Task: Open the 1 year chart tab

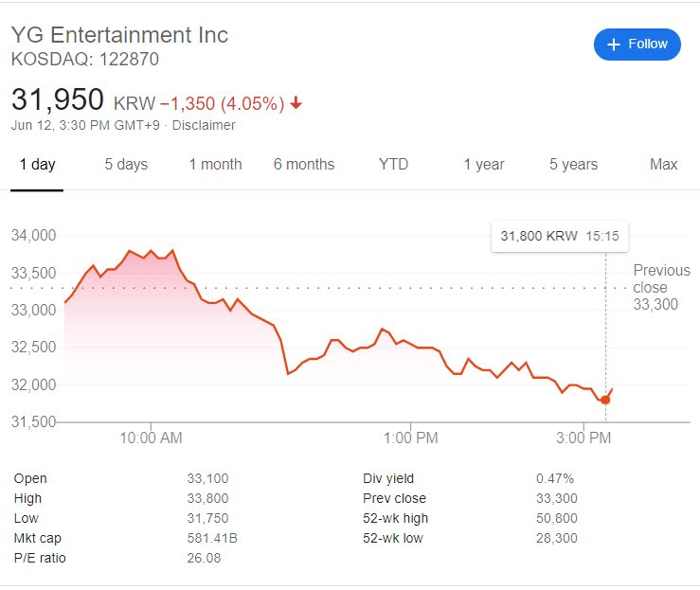Action: point(483,165)
